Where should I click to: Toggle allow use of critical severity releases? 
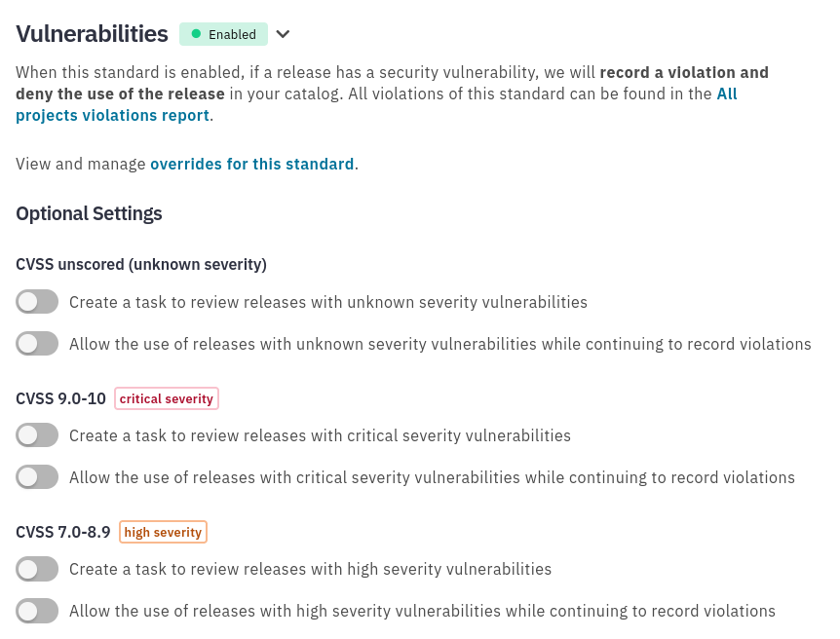point(37,476)
